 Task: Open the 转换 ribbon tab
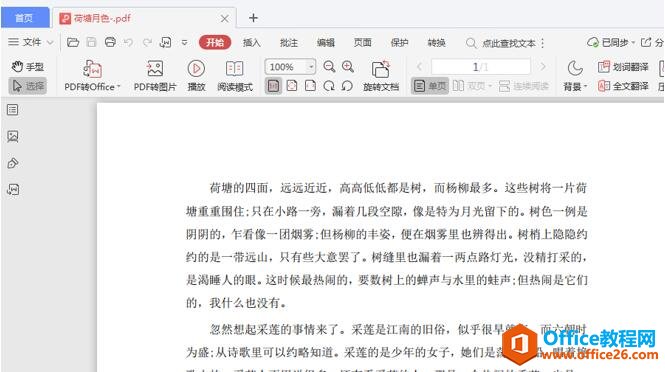click(x=436, y=42)
